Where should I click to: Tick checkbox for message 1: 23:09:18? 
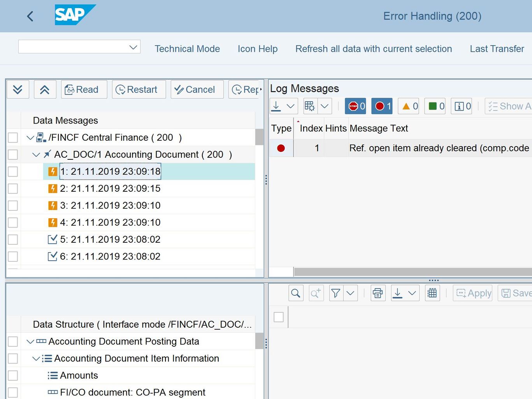pyautogui.click(x=13, y=171)
